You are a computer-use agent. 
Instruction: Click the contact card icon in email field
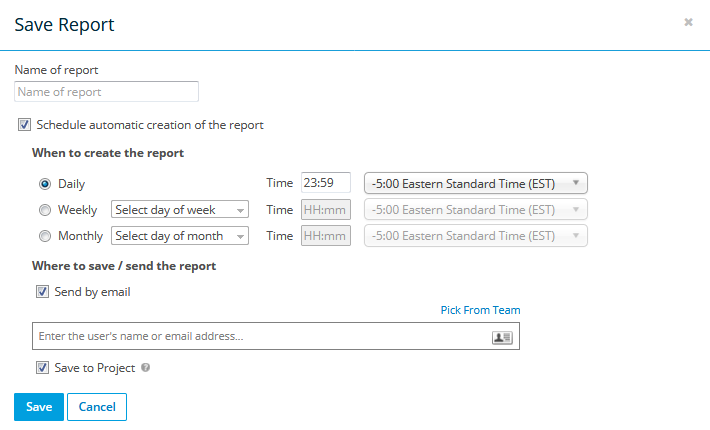502,337
